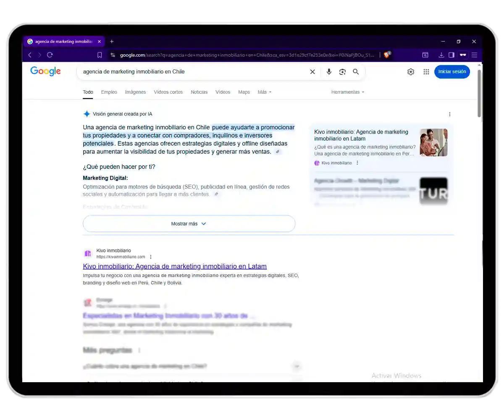Open three-dot menu on Kivo AI source card
The image size is (504, 420).
pos(357,163)
